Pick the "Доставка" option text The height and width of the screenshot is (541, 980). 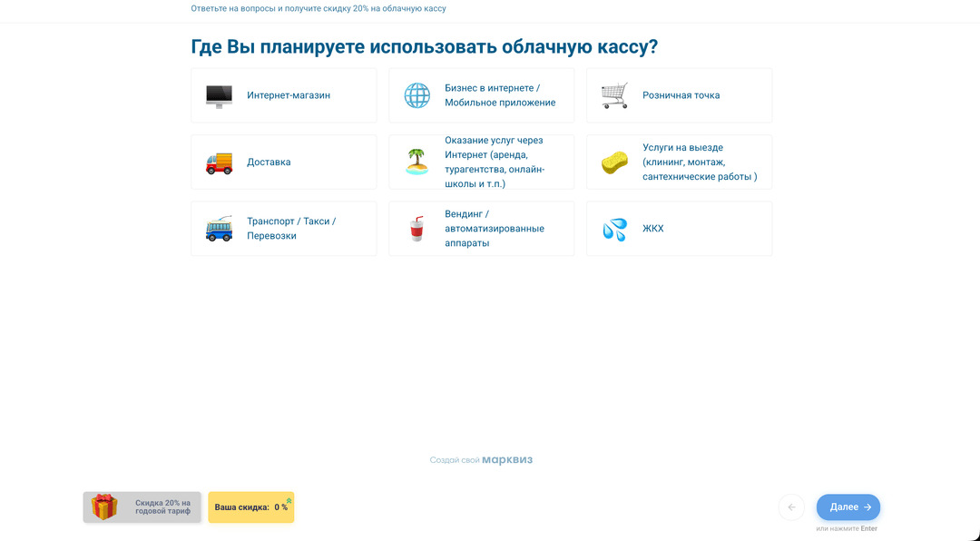click(x=269, y=162)
